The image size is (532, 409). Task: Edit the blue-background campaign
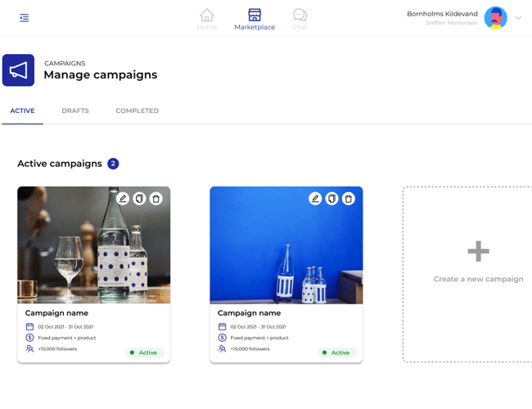click(315, 199)
